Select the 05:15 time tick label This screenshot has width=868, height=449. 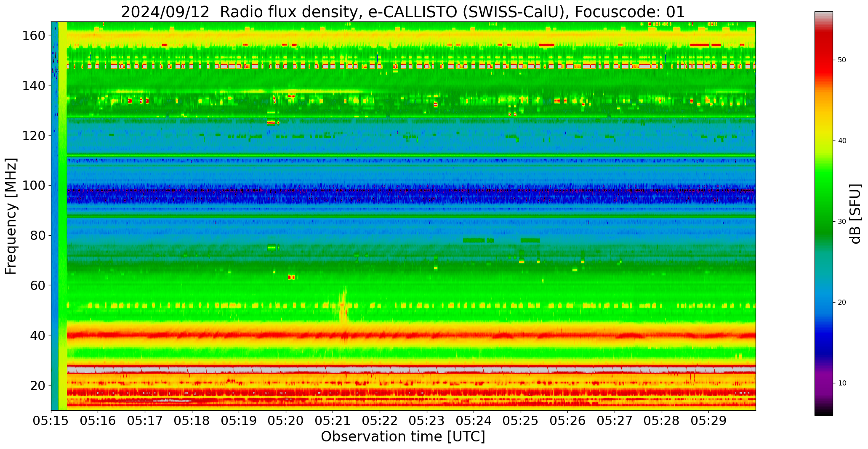pyautogui.click(x=51, y=421)
